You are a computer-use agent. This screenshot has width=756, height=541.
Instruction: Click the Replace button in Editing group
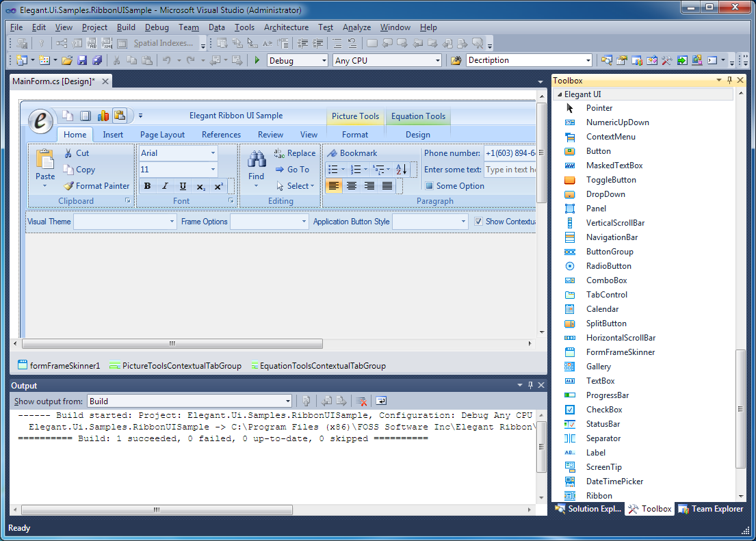pos(295,153)
